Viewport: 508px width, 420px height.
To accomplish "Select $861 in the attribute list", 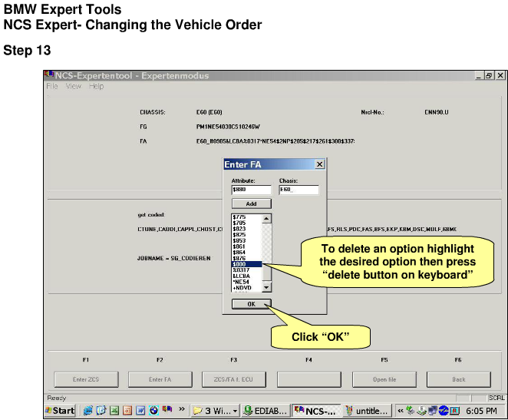I will [x=247, y=246].
